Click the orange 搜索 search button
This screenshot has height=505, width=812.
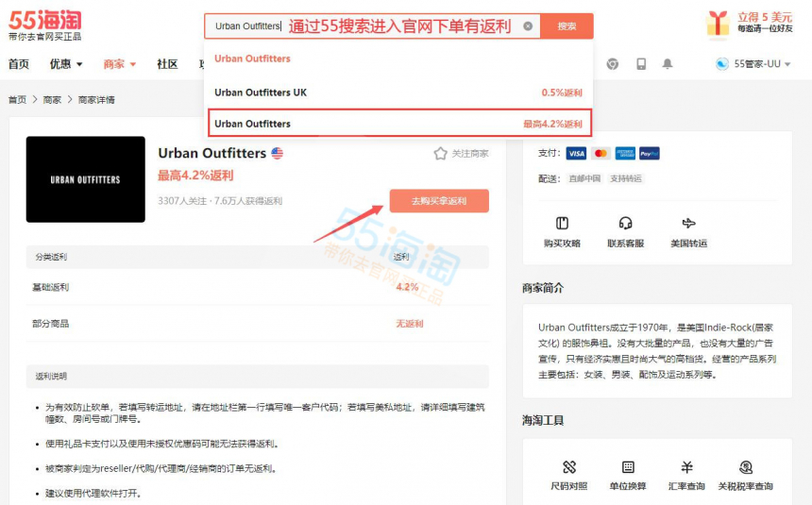pos(567,25)
